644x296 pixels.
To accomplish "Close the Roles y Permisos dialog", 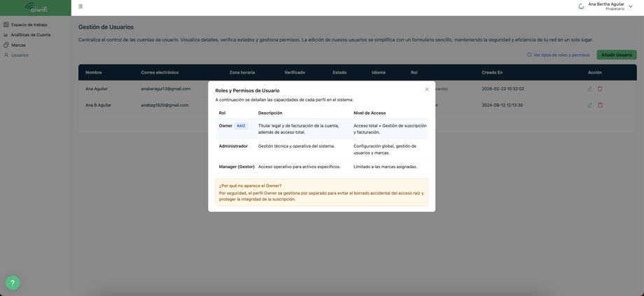I will [x=427, y=89].
